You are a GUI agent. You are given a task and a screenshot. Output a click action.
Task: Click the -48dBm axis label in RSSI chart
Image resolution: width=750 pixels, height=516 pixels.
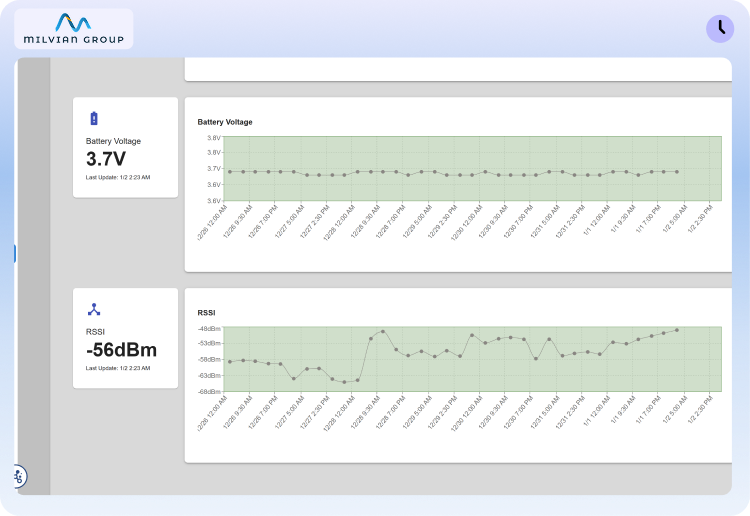210,329
